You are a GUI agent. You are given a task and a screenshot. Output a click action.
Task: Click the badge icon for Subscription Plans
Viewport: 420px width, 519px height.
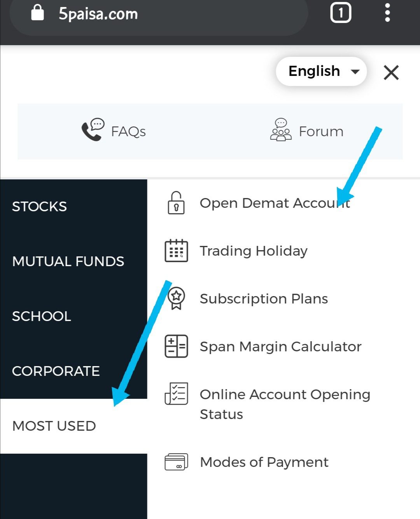point(176,298)
